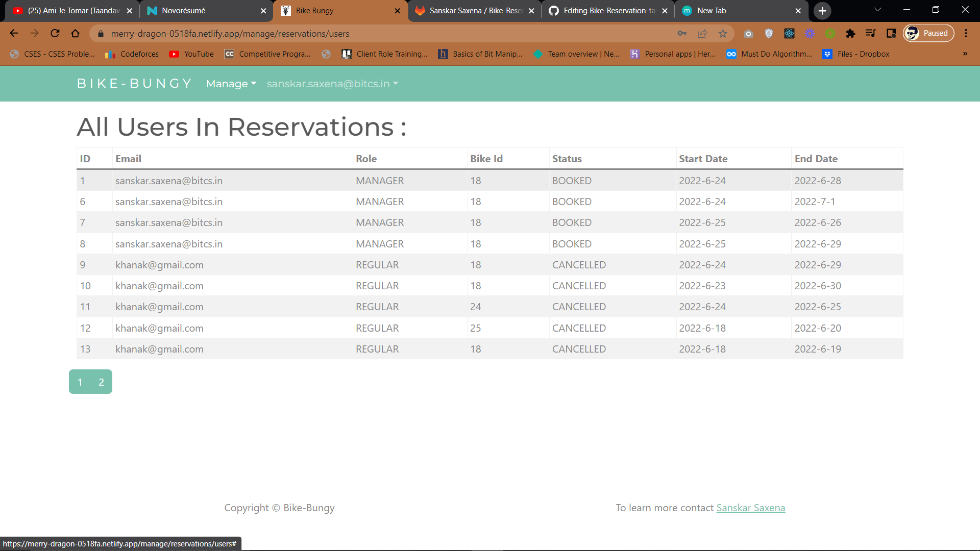The image size is (980, 551).
Task: Open the shield privacy extension icon
Action: (x=769, y=34)
